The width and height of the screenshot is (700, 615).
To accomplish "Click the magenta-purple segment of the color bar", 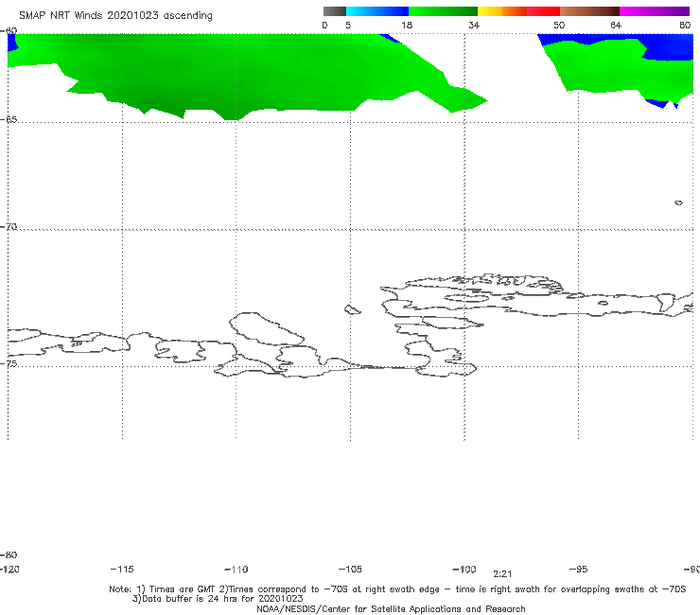I will coord(655,11).
